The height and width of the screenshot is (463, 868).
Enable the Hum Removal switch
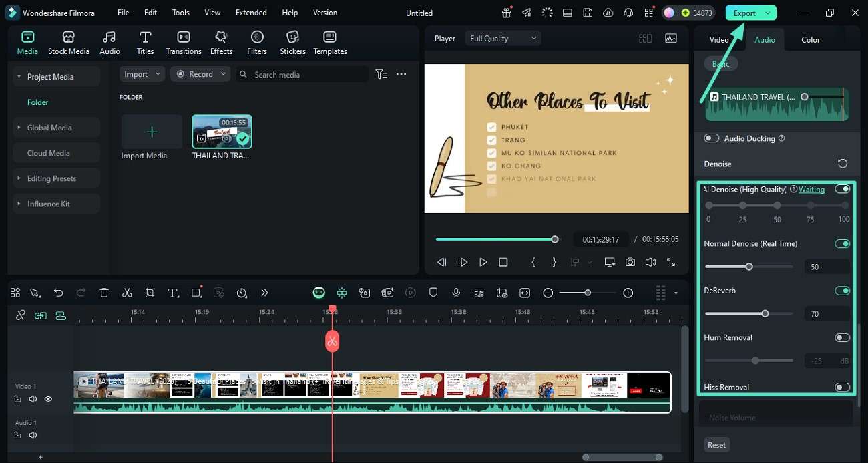(843, 337)
